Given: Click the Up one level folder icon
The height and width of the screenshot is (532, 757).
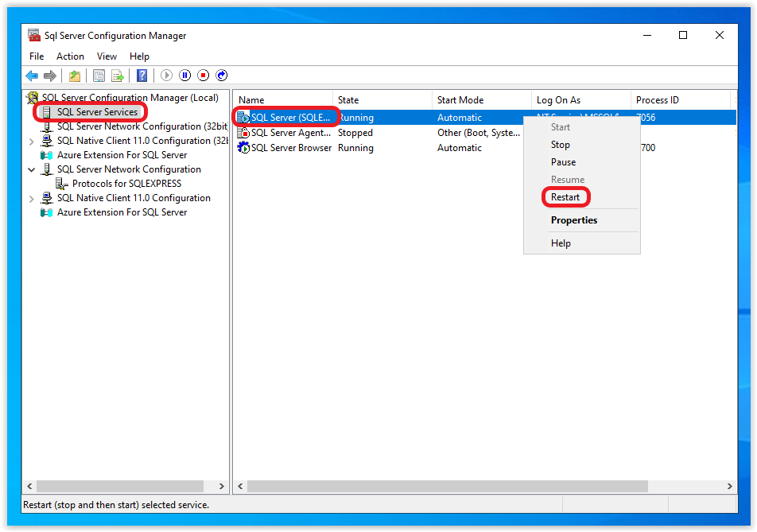Looking at the screenshot, I should tap(75, 76).
